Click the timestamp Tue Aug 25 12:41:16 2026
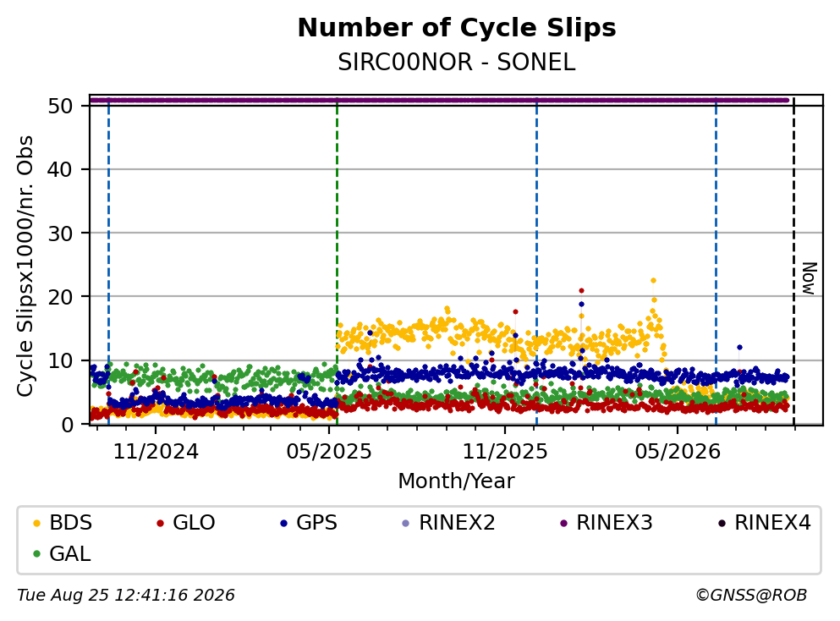The height and width of the screenshot is (621, 840). (x=126, y=596)
